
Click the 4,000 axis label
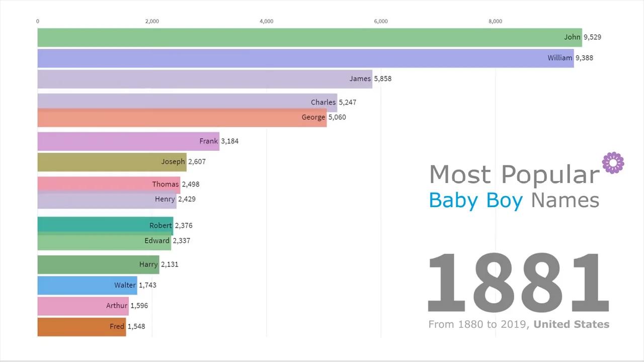pyautogui.click(x=266, y=21)
